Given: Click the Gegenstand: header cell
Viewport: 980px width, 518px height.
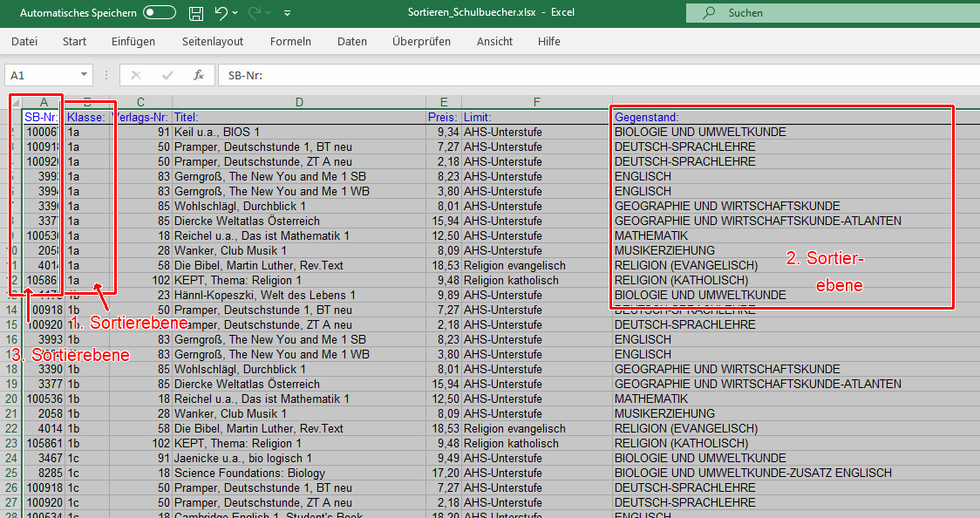Looking at the screenshot, I should (x=796, y=117).
